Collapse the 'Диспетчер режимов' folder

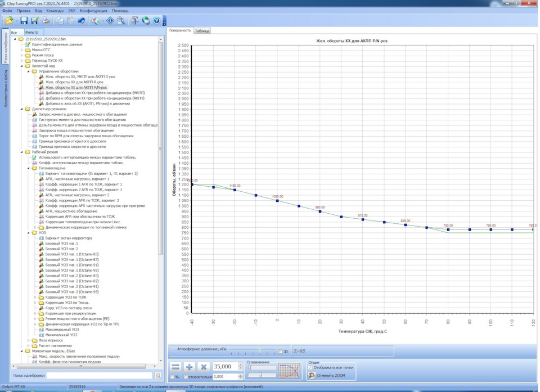tap(22, 109)
